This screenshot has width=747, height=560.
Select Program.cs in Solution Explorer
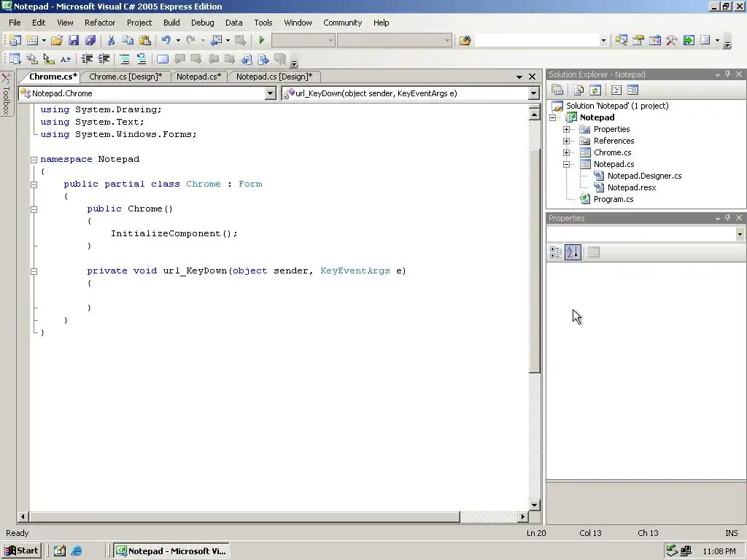pos(613,200)
